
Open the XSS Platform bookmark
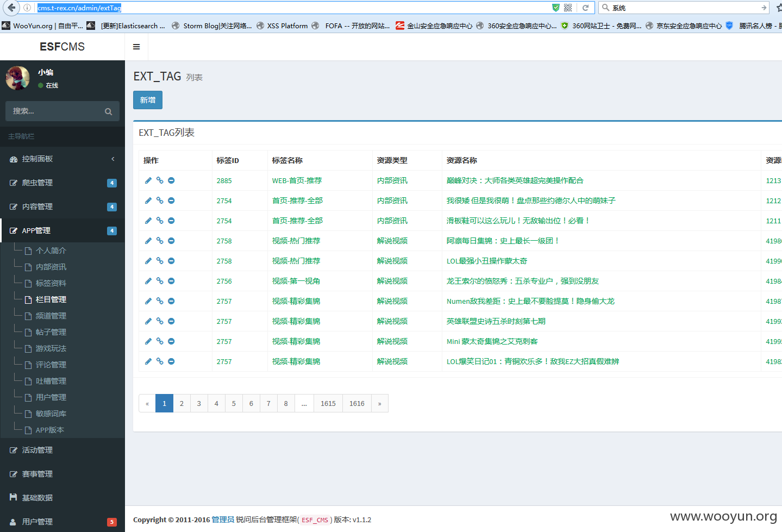(x=282, y=26)
